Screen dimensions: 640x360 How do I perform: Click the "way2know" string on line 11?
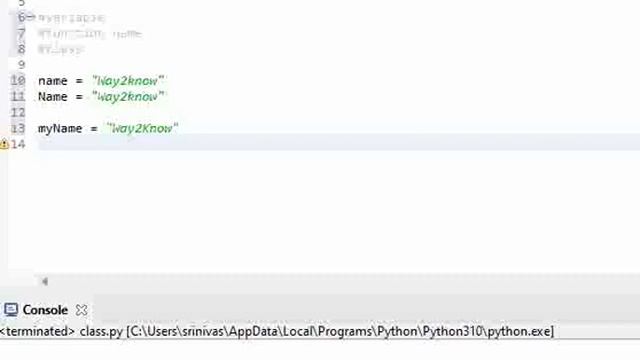[x=128, y=97]
